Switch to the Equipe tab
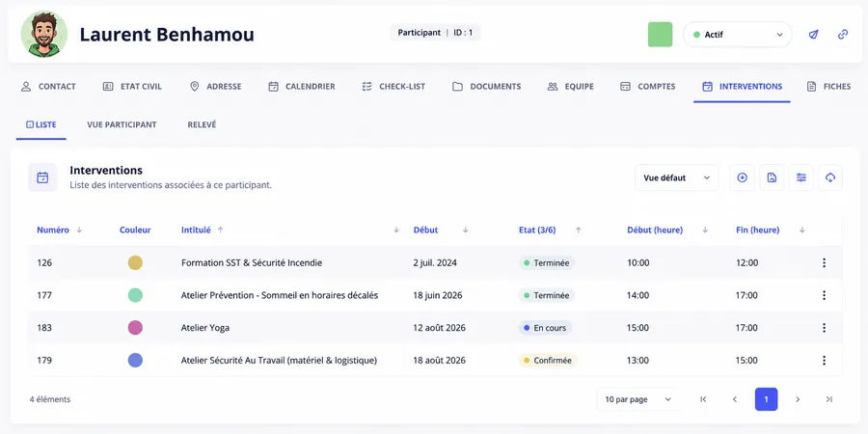This screenshot has width=868, height=434. tap(571, 87)
